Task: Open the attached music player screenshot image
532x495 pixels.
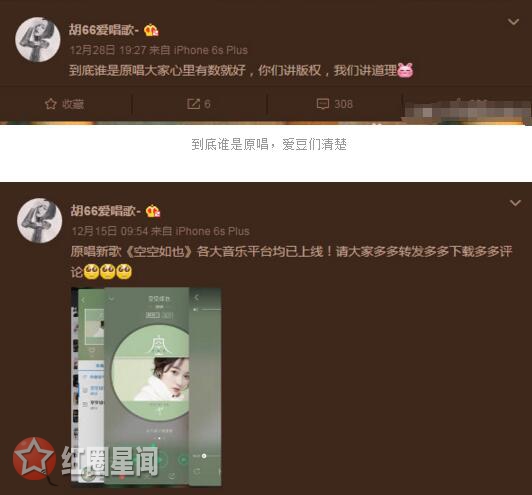Action: (x=146, y=386)
